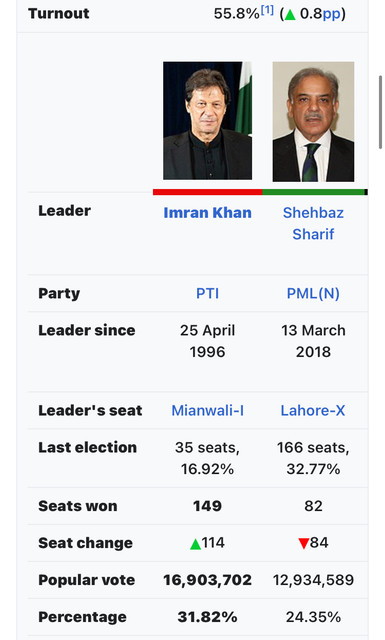Click Imran Khan's portrait photo
Screen dimensions: 385x640
pos(207,121)
